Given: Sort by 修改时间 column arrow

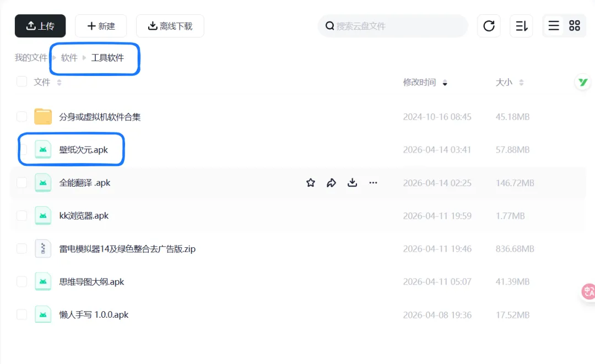Looking at the screenshot, I should coord(445,83).
